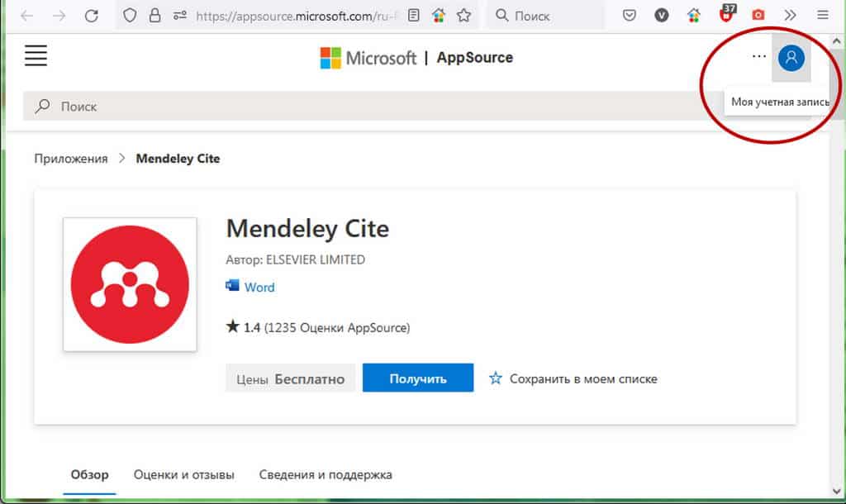The height and width of the screenshot is (504, 846).
Task: Open the three-dots more options menu
Action: click(x=758, y=56)
